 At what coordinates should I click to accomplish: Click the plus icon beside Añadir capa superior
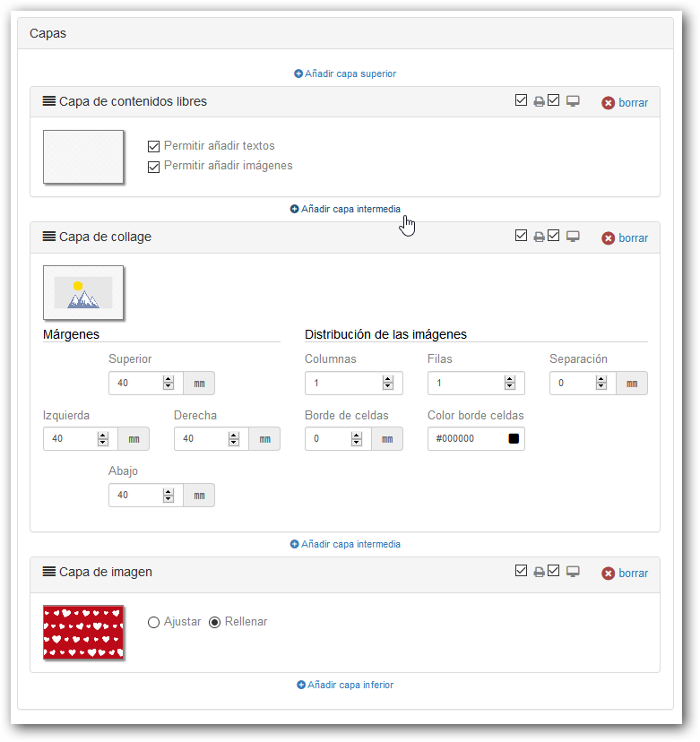(298, 73)
